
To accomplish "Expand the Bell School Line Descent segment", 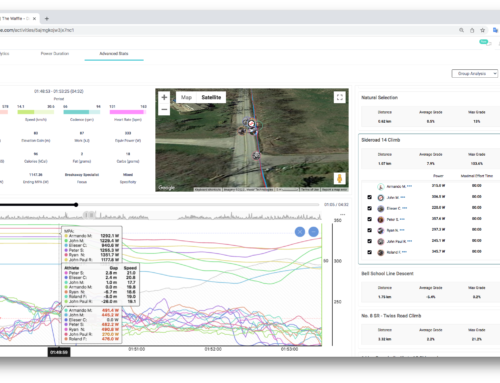I will point(387,273).
